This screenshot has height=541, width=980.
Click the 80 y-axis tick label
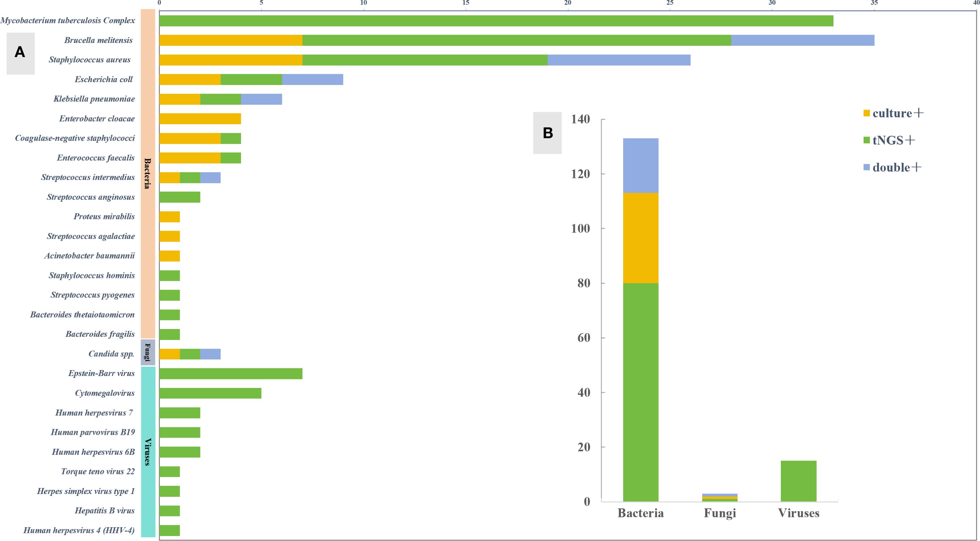tap(584, 283)
